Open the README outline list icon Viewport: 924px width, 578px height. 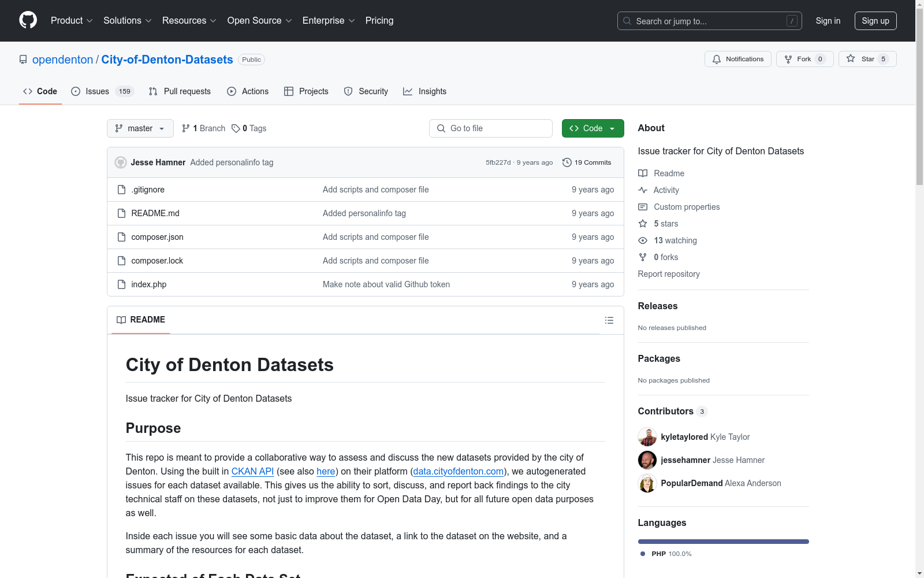click(x=609, y=320)
